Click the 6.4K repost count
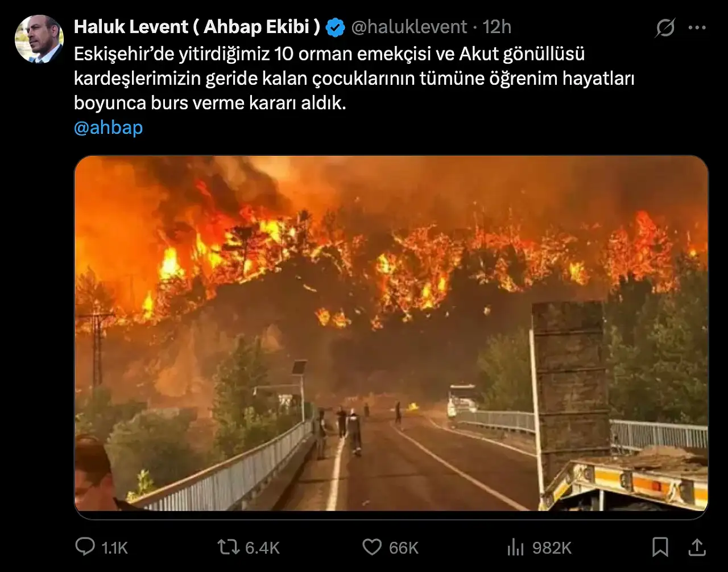 263,548
